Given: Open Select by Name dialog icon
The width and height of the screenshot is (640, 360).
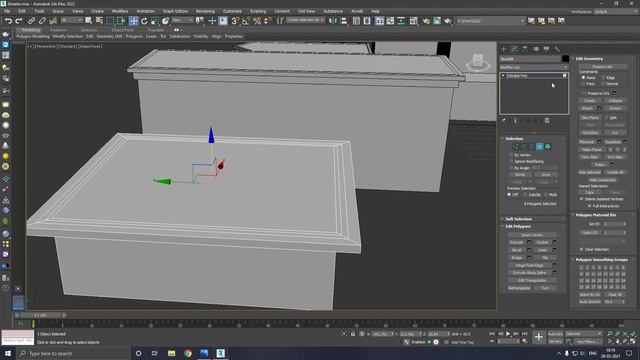Looking at the screenshot, I should pyautogui.click(x=99, y=21).
